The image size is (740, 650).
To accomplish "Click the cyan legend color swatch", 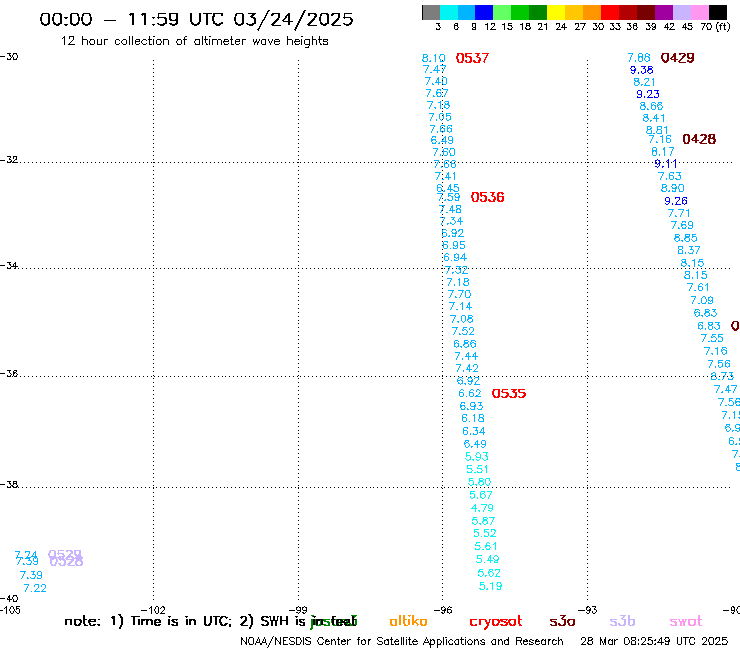I will [449, 12].
